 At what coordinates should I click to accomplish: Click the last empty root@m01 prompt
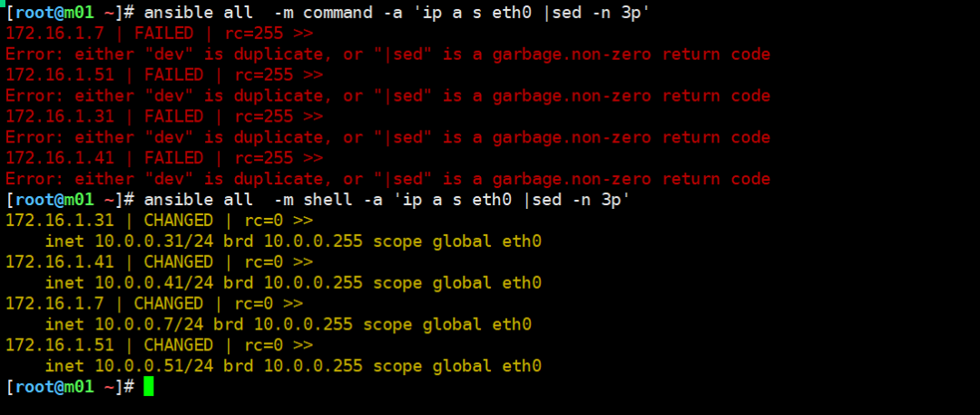click(x=70, y=386)
